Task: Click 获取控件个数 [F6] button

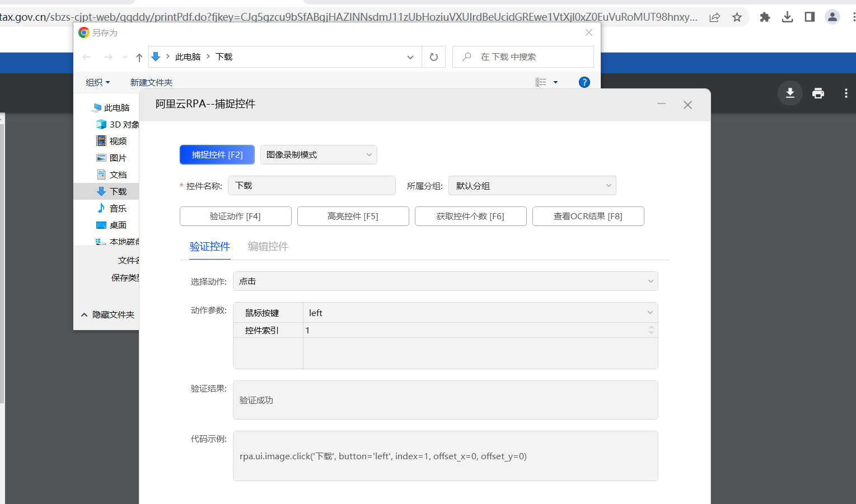Action: tap(471, 216)
